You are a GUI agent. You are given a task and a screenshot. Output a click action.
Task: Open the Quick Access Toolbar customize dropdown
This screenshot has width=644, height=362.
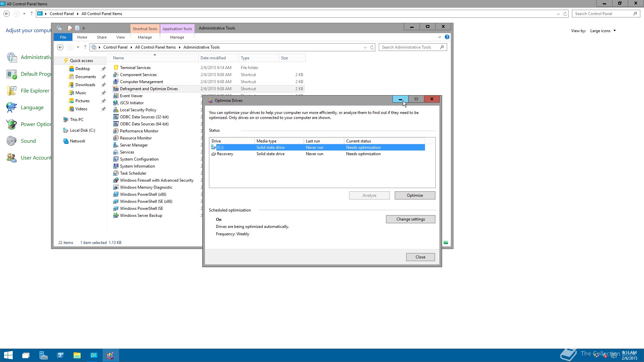(84, 28)
